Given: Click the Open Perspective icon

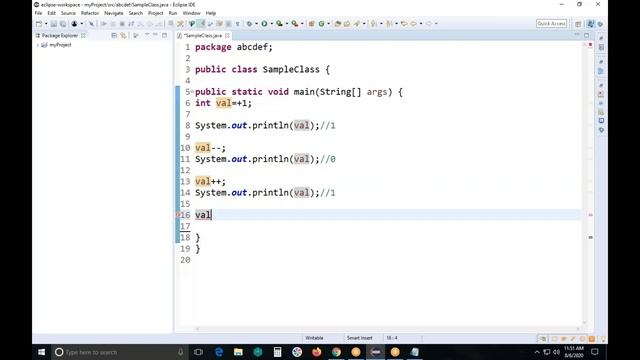Looking at the screenshot, I should point(578,24).
